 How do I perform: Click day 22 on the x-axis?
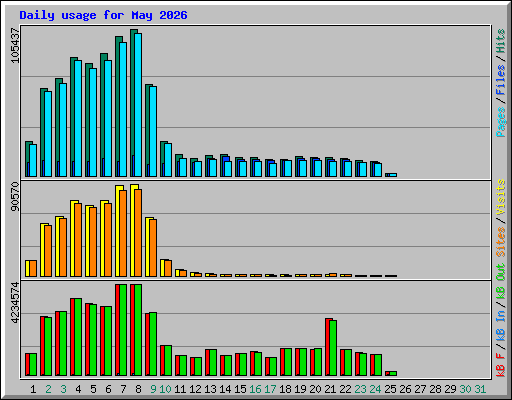(345, 389)
